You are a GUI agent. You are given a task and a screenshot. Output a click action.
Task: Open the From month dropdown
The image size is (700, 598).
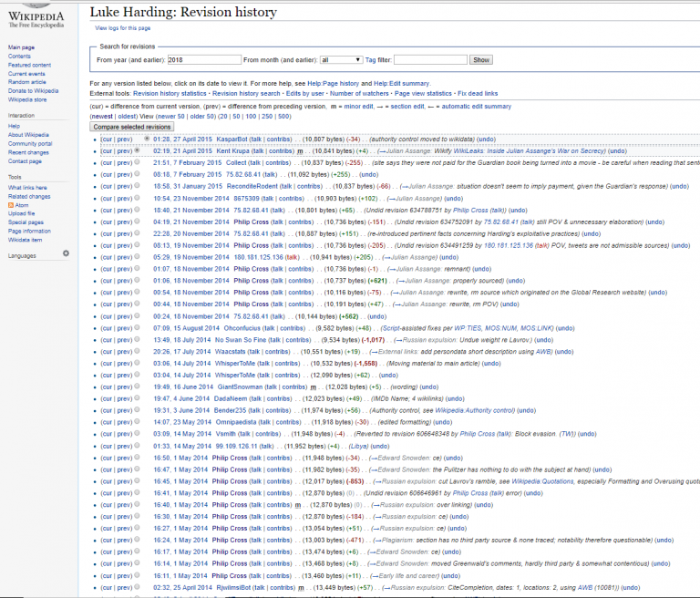(x=338, y=59)
